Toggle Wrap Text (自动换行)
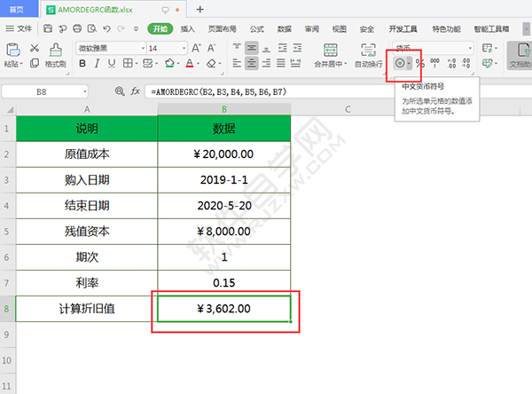Image resolution: width=532 pixels, height=394 pixels. click(368, 55)
